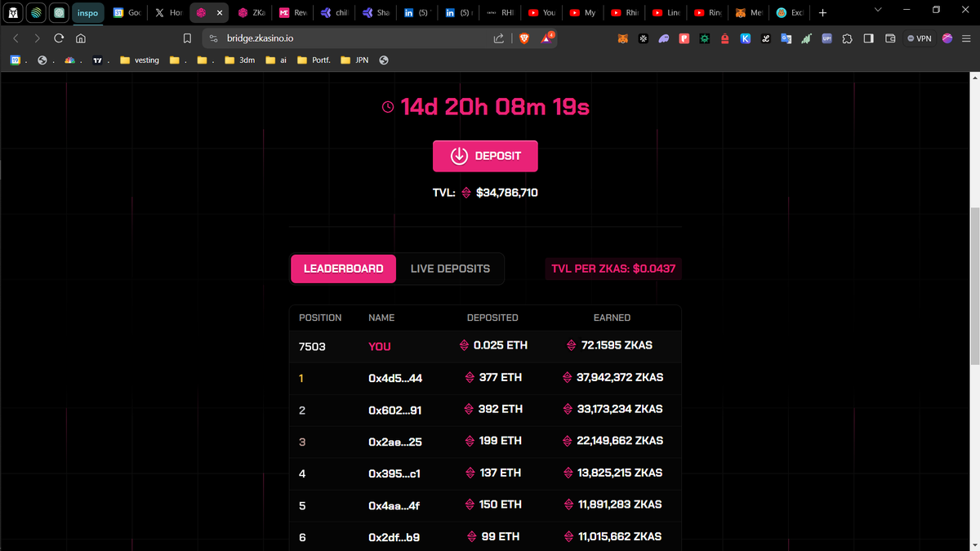Open the Keplr blue K extension
Screen dimensions: 980x551
[745, 38]
